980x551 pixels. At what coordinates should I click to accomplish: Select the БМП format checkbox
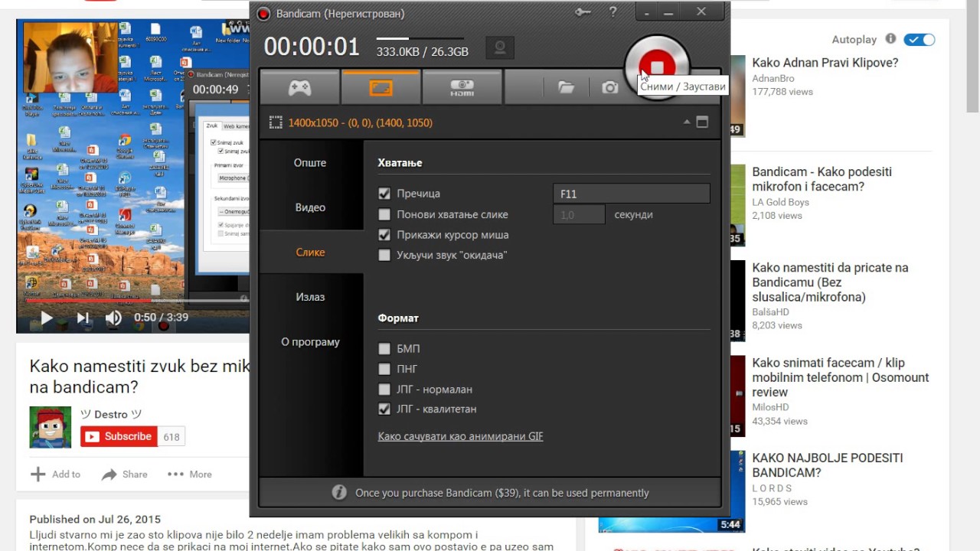[384, 349]
